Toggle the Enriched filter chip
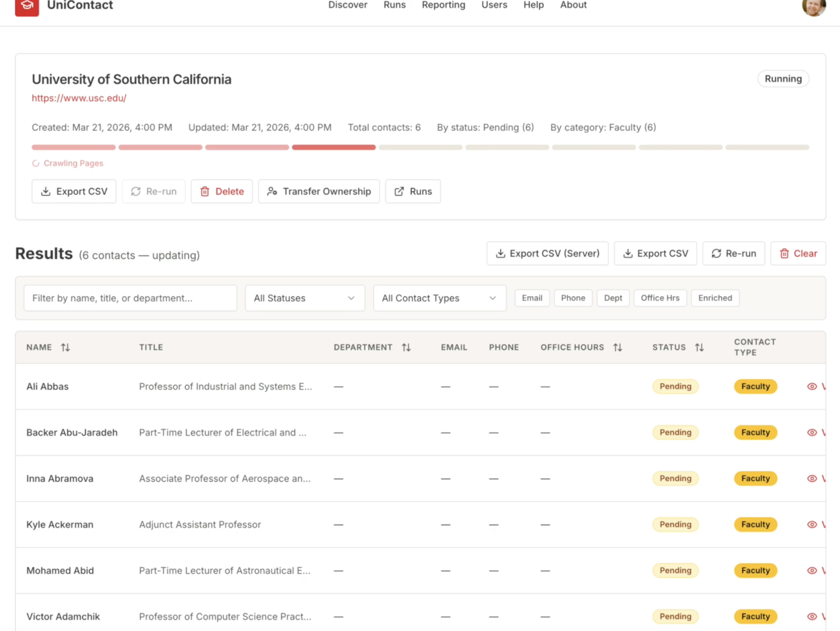This screenshot has width=840, height=631. coord(715,298)
